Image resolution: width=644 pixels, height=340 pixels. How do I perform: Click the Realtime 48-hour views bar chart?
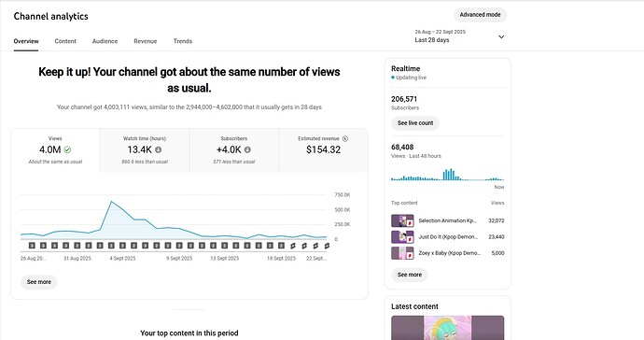pos(447,175)
